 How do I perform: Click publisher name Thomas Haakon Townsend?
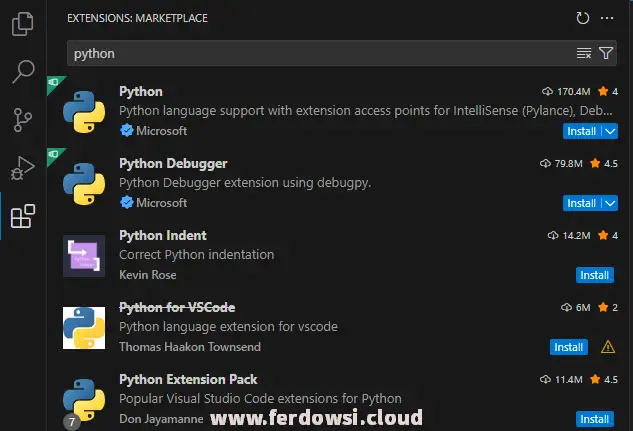coord(190,347)
